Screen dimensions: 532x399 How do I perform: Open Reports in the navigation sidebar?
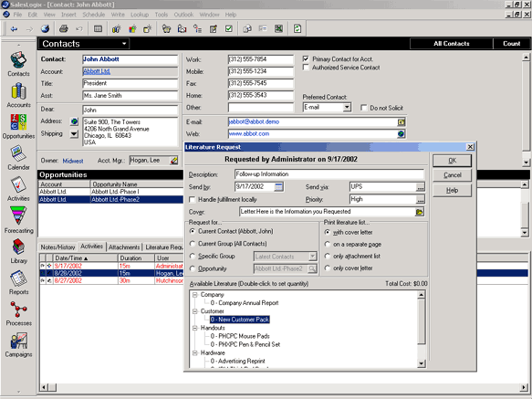(x=18, y=282)
